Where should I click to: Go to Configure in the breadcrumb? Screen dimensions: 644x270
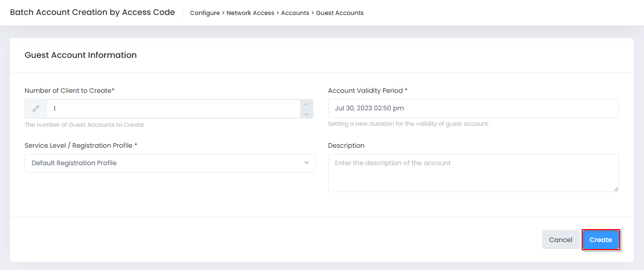pos(205,13)
